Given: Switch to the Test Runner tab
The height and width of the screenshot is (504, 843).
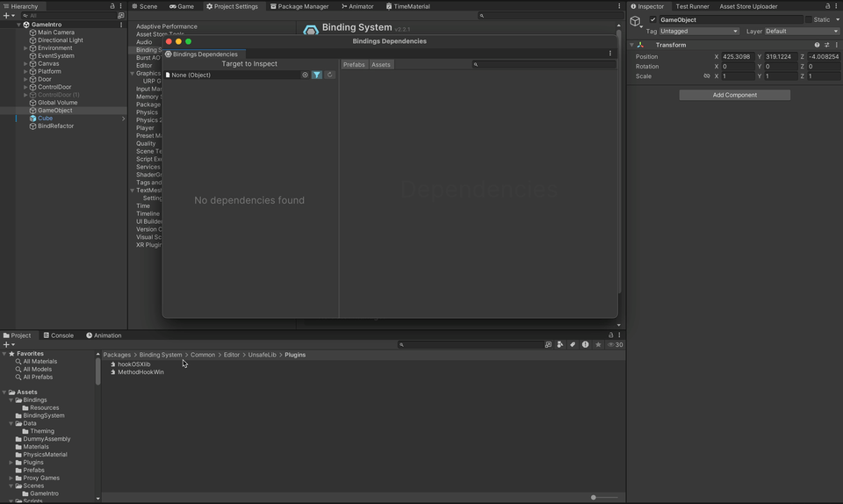Looking at the screenshot, I should [x=692, y=6].
